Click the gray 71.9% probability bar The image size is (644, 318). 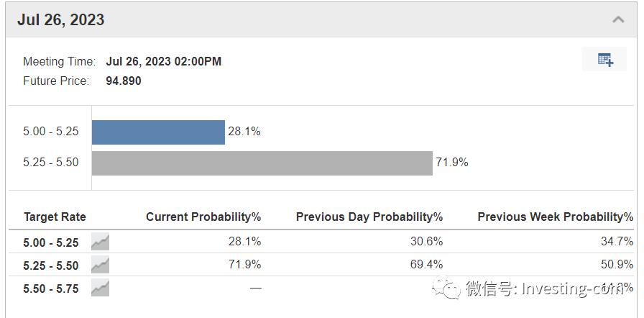[x=262, y=163]
